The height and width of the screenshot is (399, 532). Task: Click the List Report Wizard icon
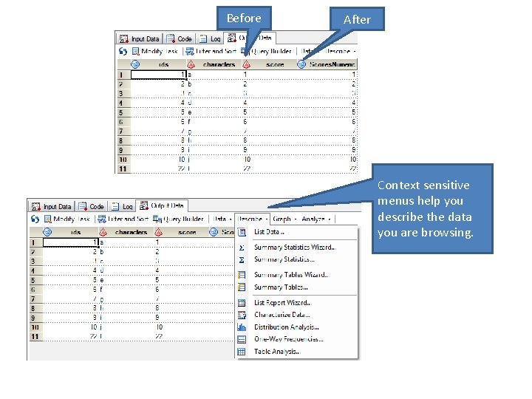coord(242,303)
